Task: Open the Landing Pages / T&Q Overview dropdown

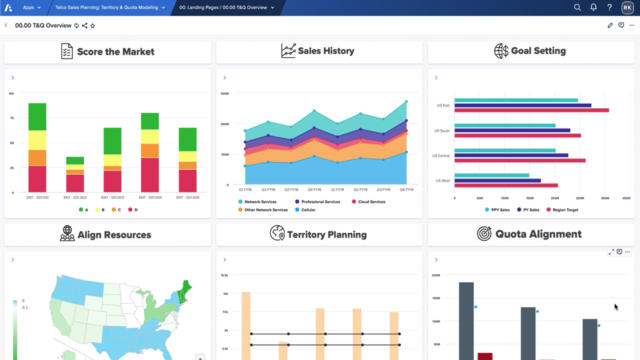Action: coord(227,7)
